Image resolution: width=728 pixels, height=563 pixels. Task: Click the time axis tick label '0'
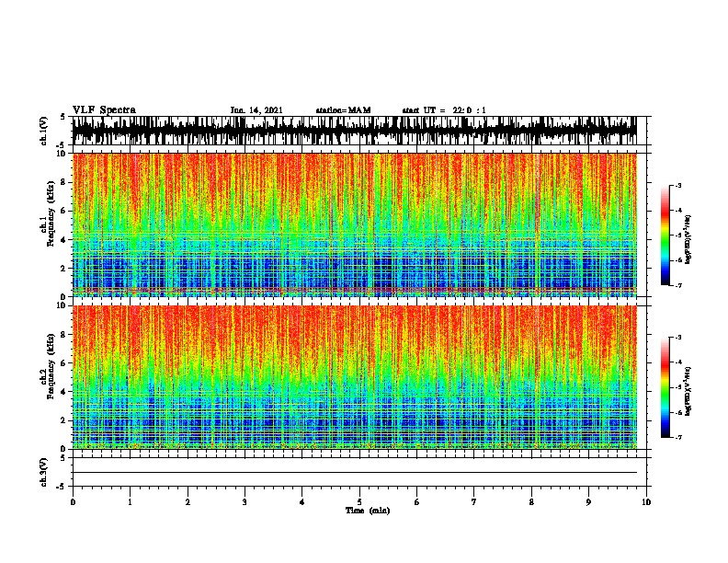73,502
